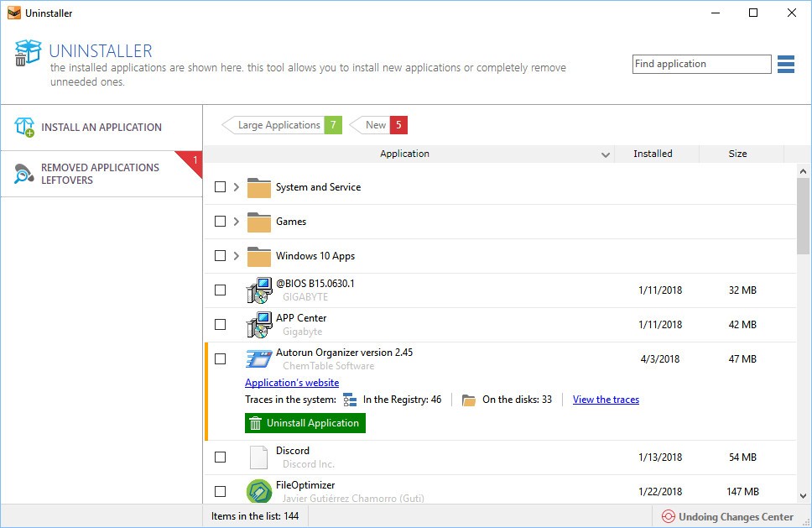Image resolution: width=812 pixels, height=528 pixels.
Task: Click the Games folder icon
Action: 258,222
